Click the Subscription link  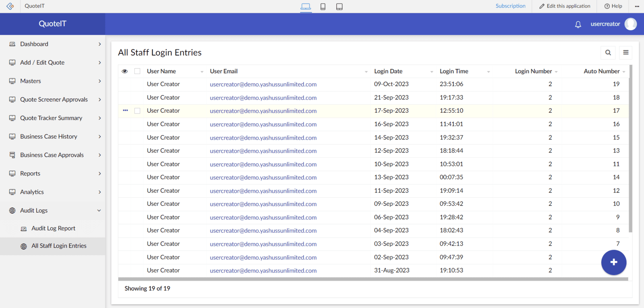(510, 6)
